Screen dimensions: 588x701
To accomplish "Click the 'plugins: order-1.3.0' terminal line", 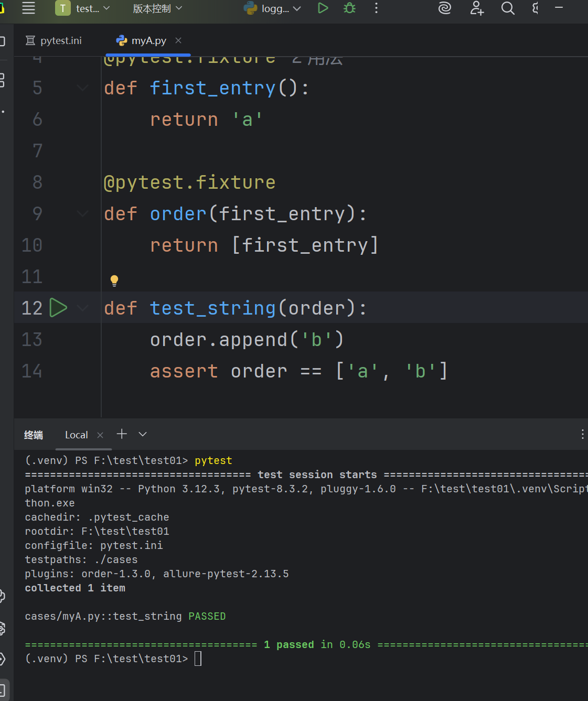I will pyautogui.click(x=157, y=574).
